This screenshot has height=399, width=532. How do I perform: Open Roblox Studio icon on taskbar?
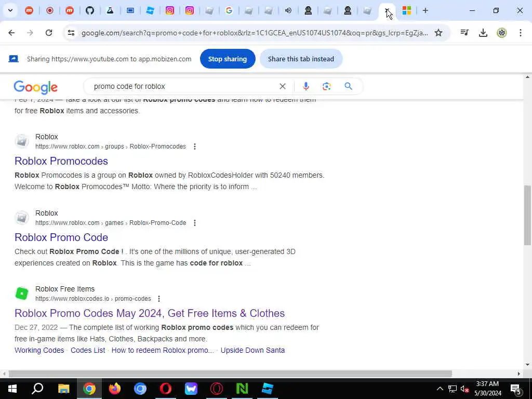coord(268,389)
